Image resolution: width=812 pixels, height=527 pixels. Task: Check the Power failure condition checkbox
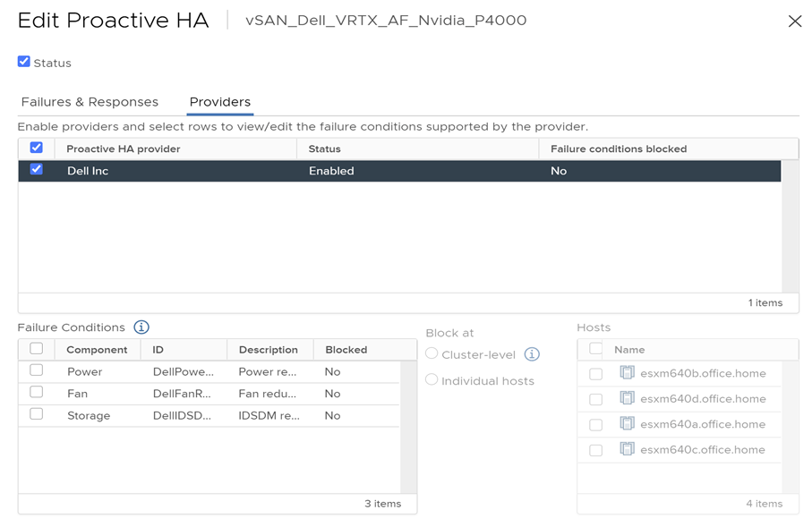36,370
